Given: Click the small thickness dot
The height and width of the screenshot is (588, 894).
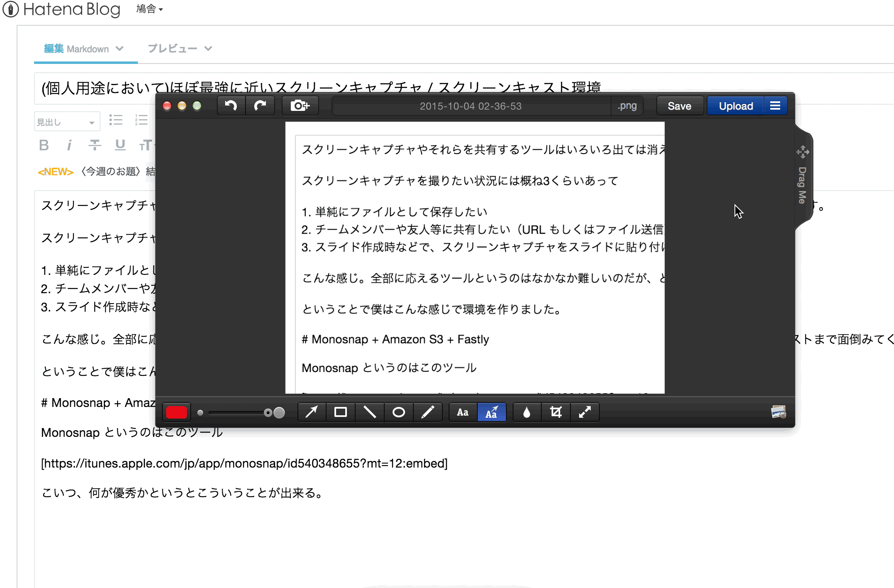Looking at the screenshot, I should click(x=200, y=413).
